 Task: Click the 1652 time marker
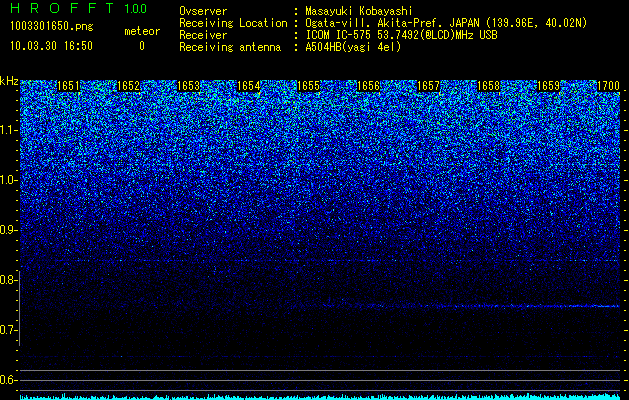[x=129, y=86]
